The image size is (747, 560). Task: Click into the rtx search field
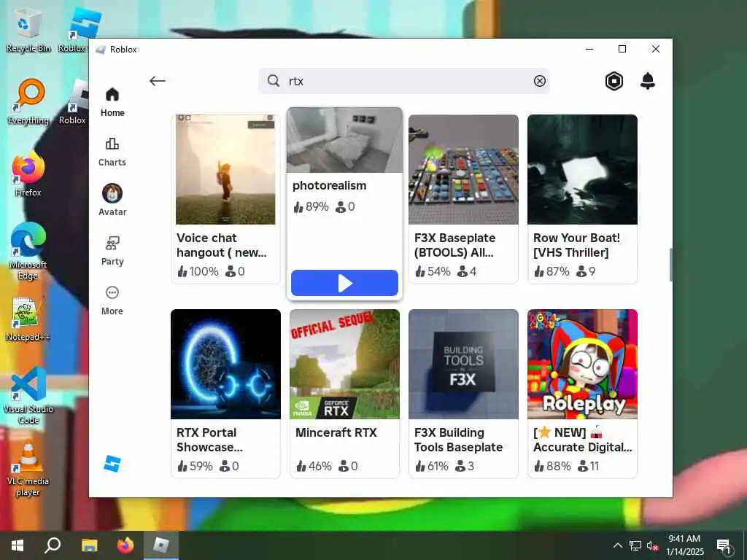pyautogui.click(x=404, y=81)
